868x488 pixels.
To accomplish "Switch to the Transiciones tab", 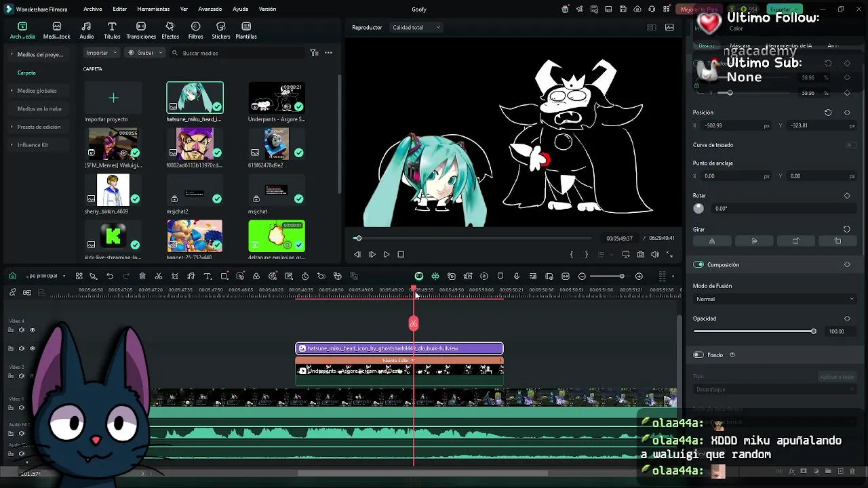I will click(x=141, y=30).
